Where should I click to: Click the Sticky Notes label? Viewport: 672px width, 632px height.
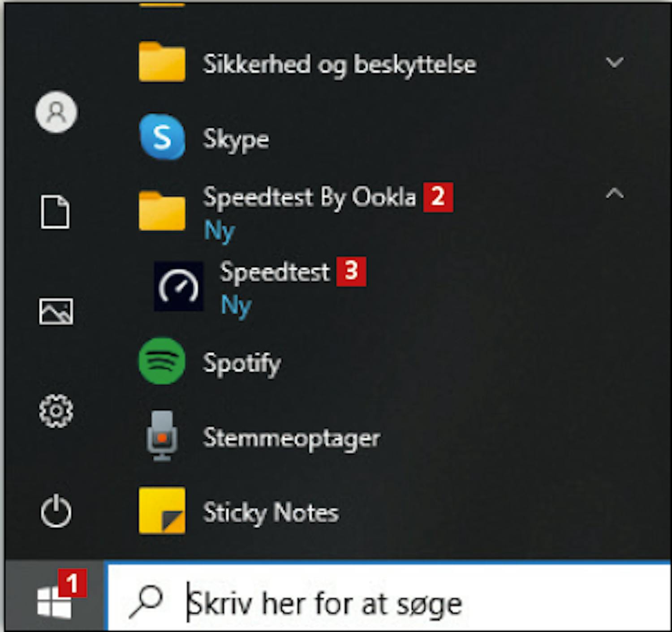coord(271,512)
